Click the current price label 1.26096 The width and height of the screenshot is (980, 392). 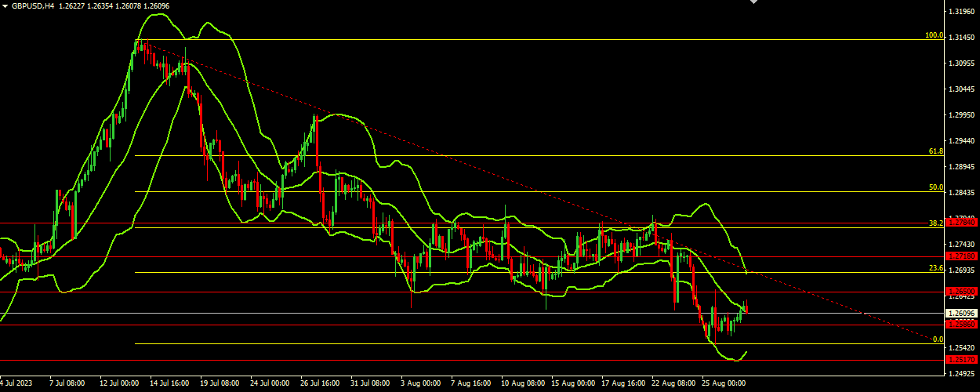(962, 313)
